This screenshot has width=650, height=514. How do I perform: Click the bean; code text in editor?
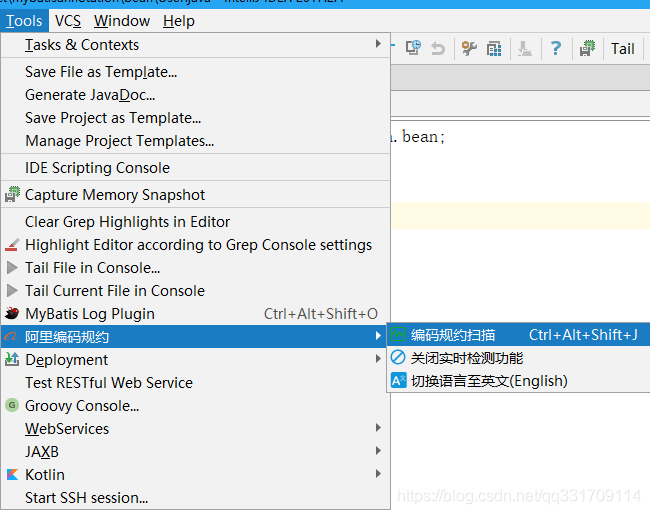click(423, 137)
